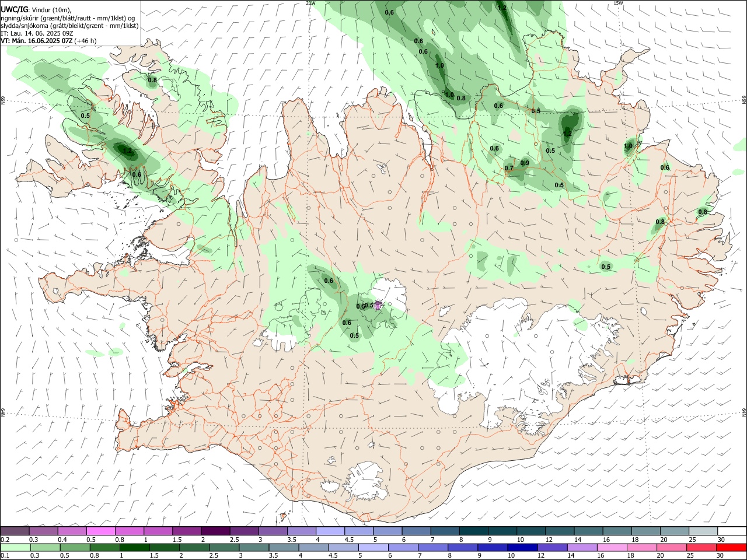This screenshot has height=560, width=747.
Task: Click the 'IT: Lau. 14. 06. 2025 09Z' line
Action: coord(38,33)
